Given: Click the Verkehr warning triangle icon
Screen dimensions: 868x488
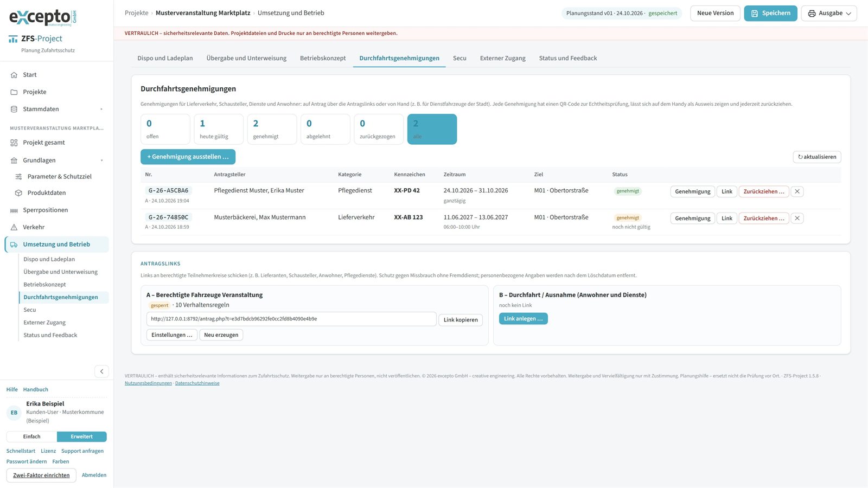Looking at the screenshot, I should [x=14, y=227].
